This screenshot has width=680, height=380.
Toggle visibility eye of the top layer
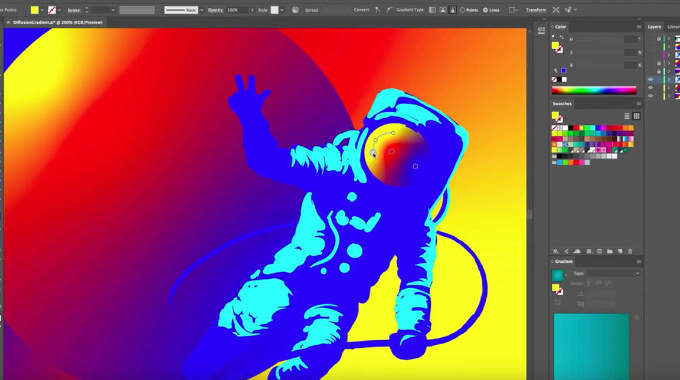[659, 39]
